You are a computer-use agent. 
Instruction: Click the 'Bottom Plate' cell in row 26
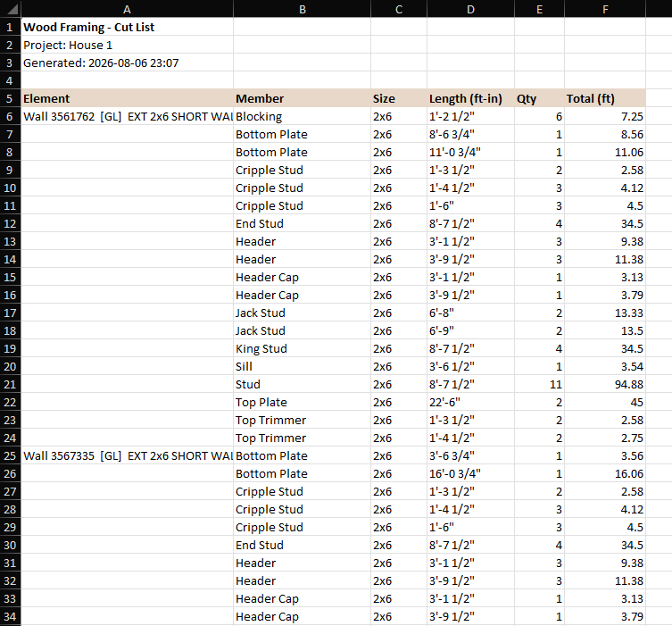pos(303,474)
